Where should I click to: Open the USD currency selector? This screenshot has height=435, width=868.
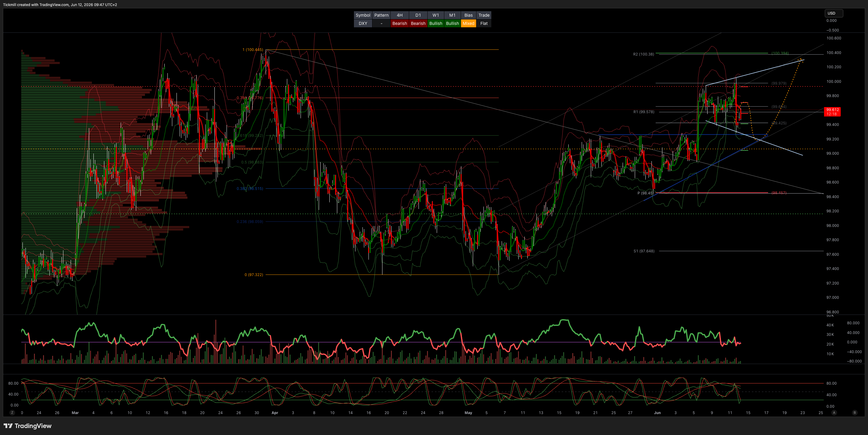(x=834, y=13)
